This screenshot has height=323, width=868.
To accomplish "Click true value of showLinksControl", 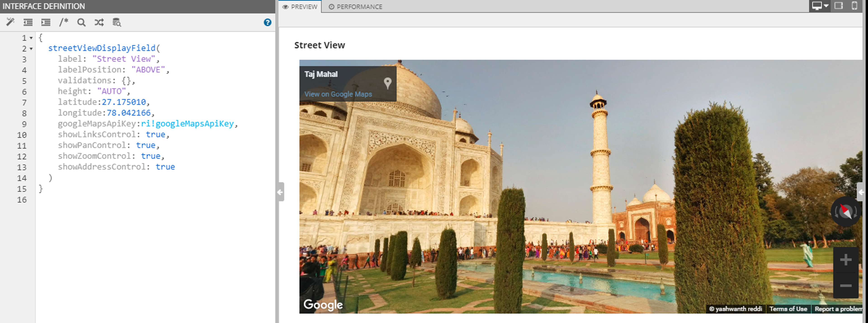I will pos(155,134).
